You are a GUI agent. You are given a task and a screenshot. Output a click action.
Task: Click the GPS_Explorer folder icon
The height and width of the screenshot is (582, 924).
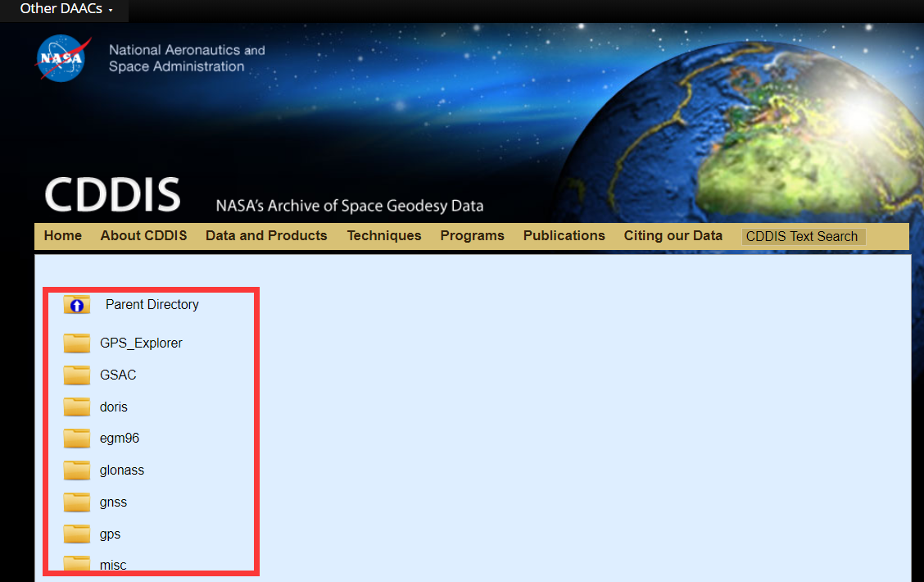tap(77, 343)
